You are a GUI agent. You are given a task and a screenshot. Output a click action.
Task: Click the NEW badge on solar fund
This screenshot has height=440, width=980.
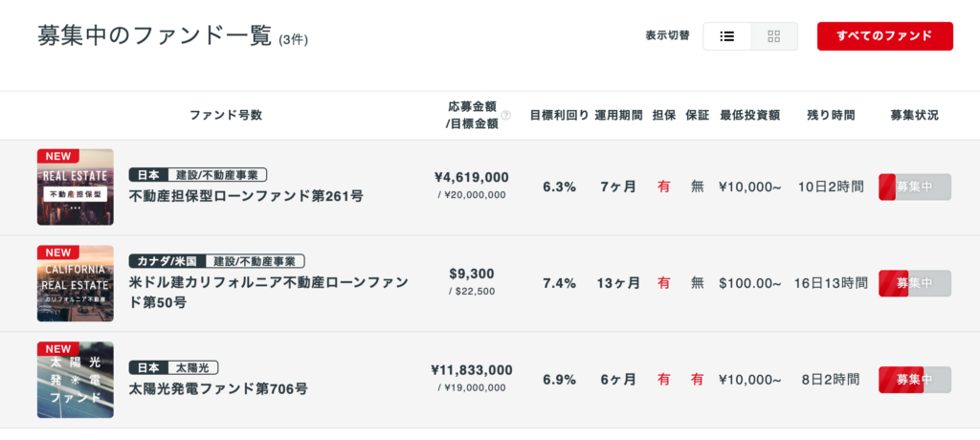[58, 348]
